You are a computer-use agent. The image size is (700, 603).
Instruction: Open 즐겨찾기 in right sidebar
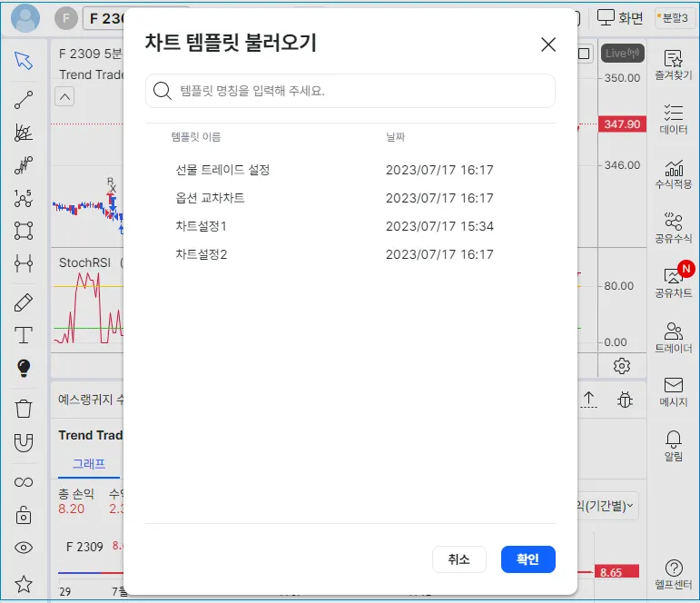click(x=673, y=65)
